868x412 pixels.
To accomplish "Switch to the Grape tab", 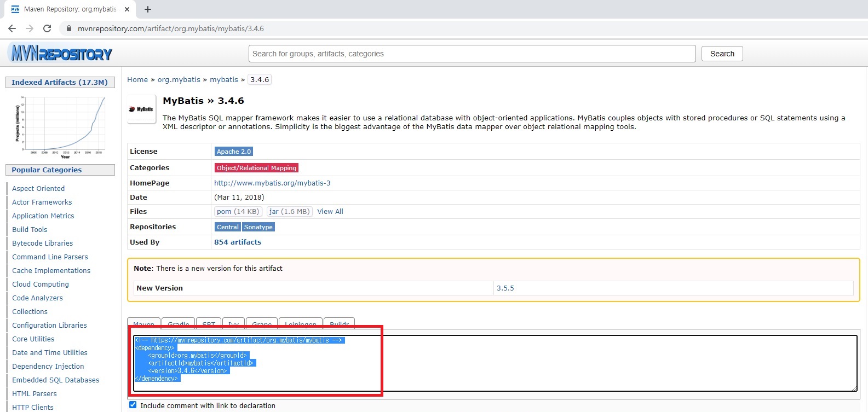I will coord(262,323).
